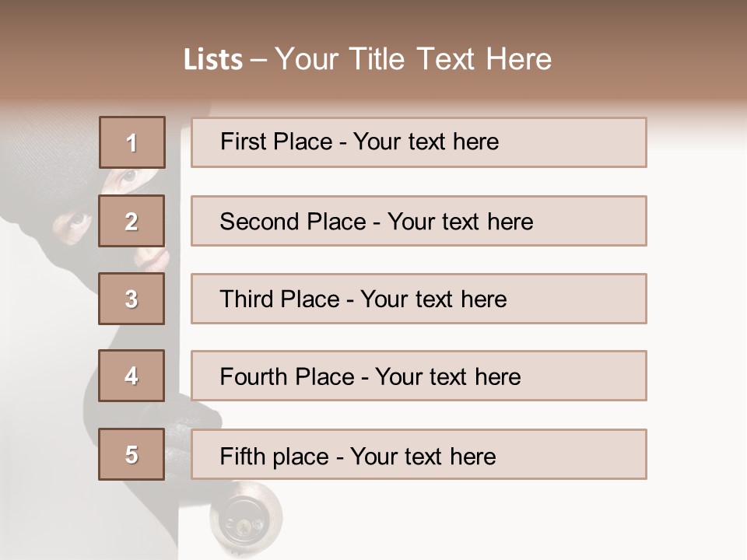Select the number 2 box
The width and height of the screenshot is (747, 560).
click(132, 221)
